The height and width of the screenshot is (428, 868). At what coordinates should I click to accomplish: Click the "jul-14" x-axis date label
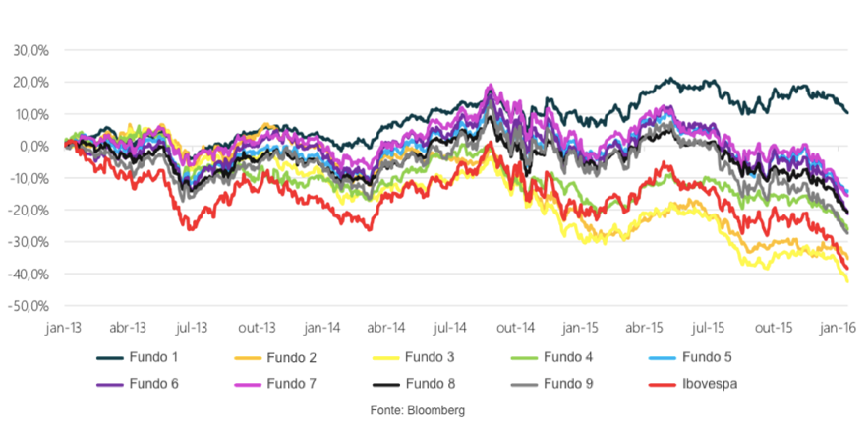click(x=449, y=327)
